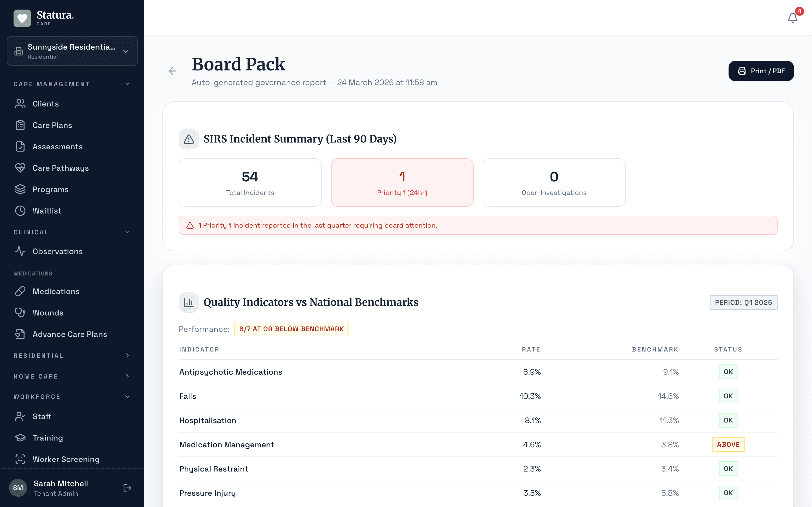
Task: Click the Waitlist clock icon
Action: 20,211
